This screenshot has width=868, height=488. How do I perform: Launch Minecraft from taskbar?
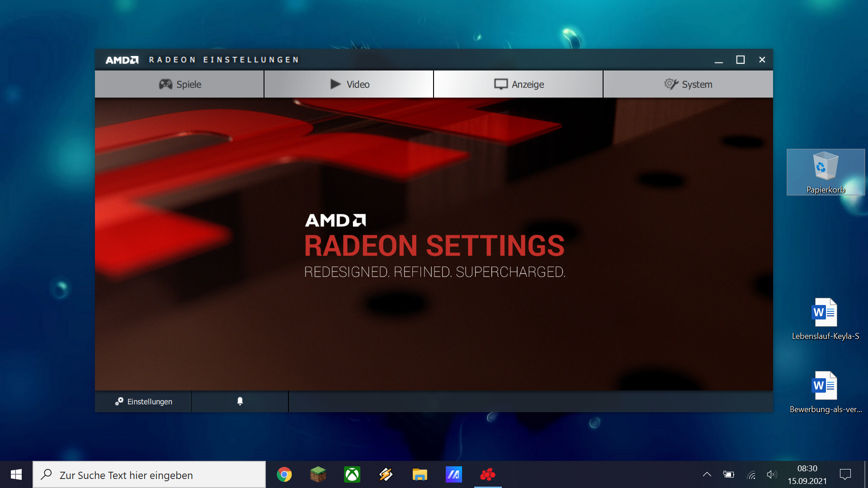[318, 474]
